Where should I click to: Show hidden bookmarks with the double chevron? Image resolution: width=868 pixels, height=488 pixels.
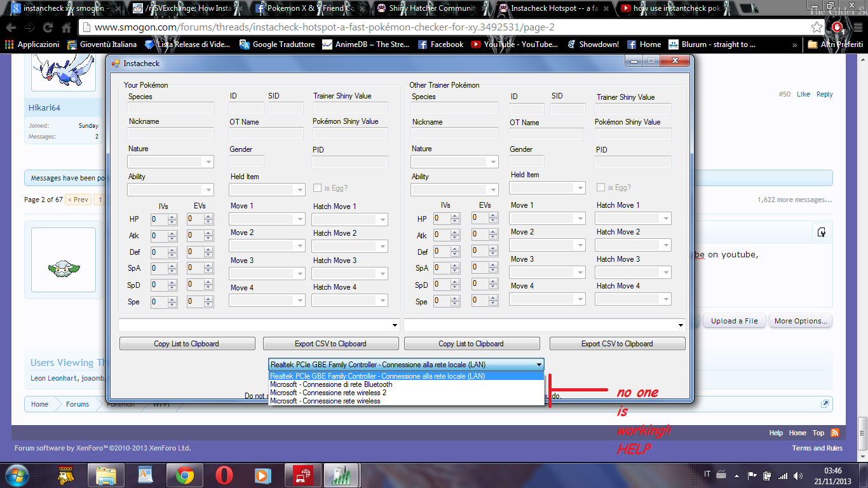(x=796, y=45)
